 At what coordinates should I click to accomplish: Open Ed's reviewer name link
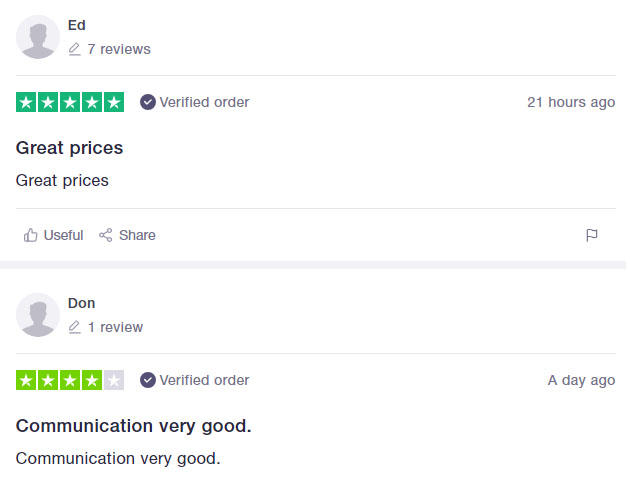tap(77, 25)
